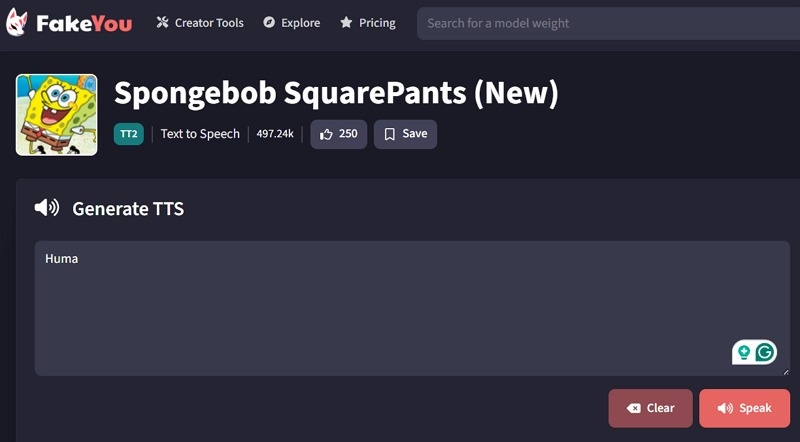The image size is (800, 442).
Task: Open the Grammarly G icon
Action: click(x=765, y=352)
